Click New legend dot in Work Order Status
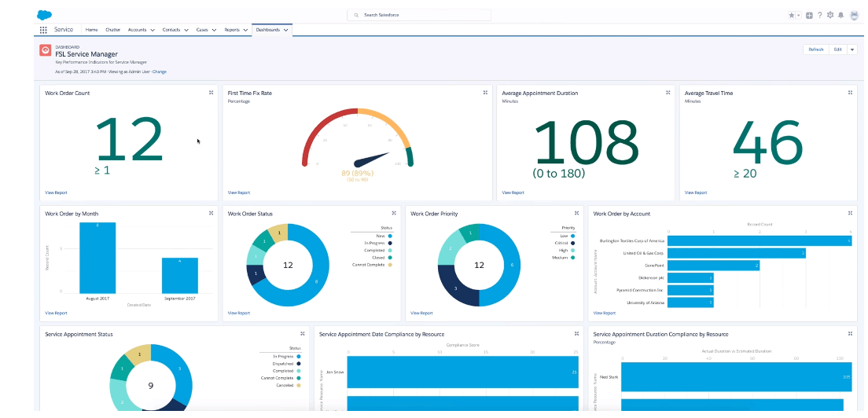868x418 pixels. (x=390, y=236)
